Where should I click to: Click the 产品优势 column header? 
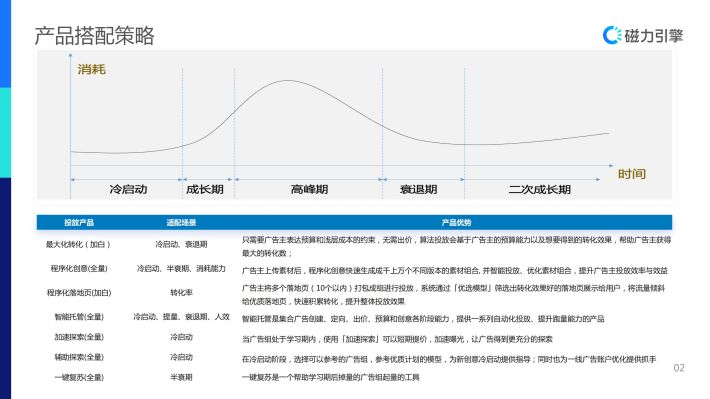tap(456, 222)
